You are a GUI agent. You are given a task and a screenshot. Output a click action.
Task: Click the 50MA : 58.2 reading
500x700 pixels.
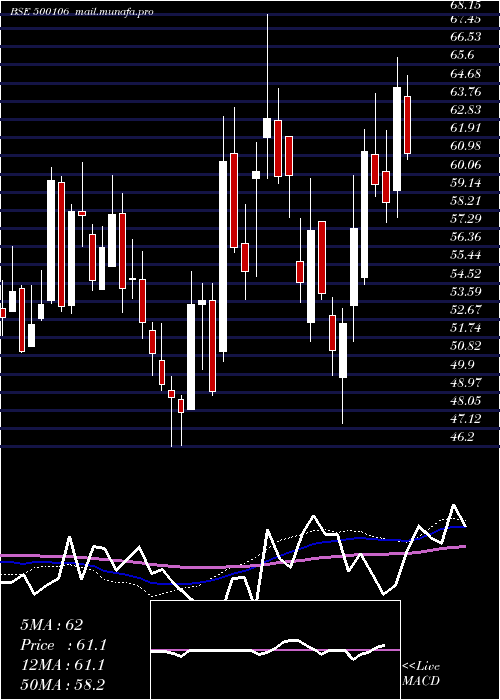[62, 685]
